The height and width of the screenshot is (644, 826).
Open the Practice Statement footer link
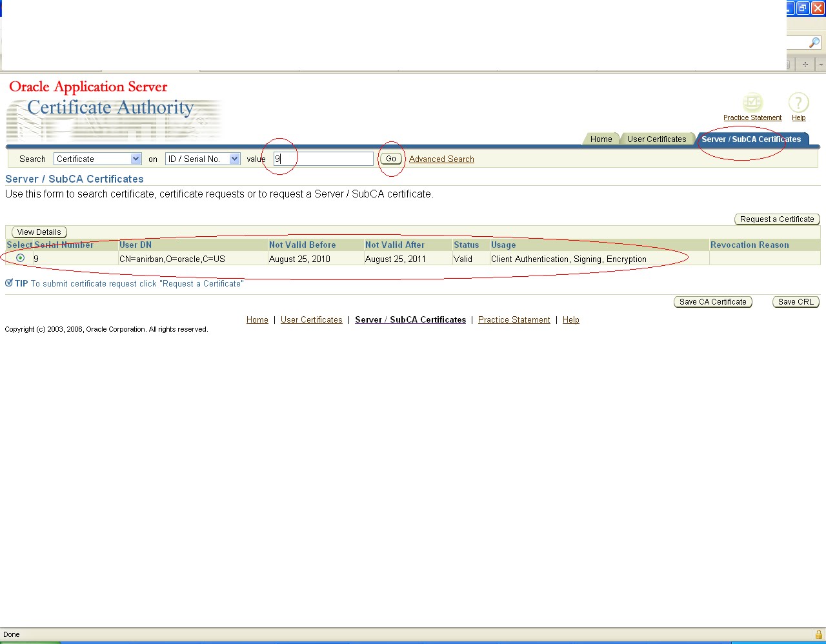pyautogui.click(x=514, y=319)
